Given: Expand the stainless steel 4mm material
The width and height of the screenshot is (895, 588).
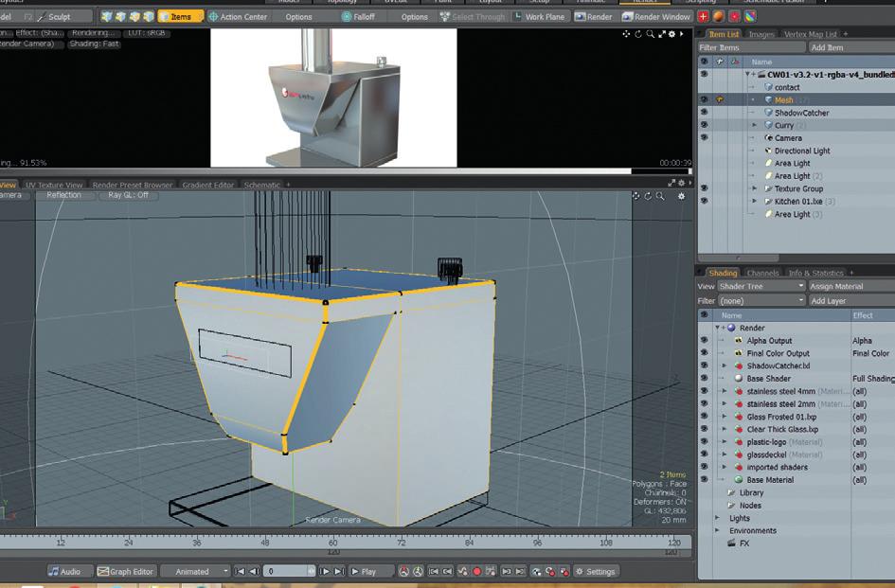Looking at the screenshot, I should coord(725,391).
